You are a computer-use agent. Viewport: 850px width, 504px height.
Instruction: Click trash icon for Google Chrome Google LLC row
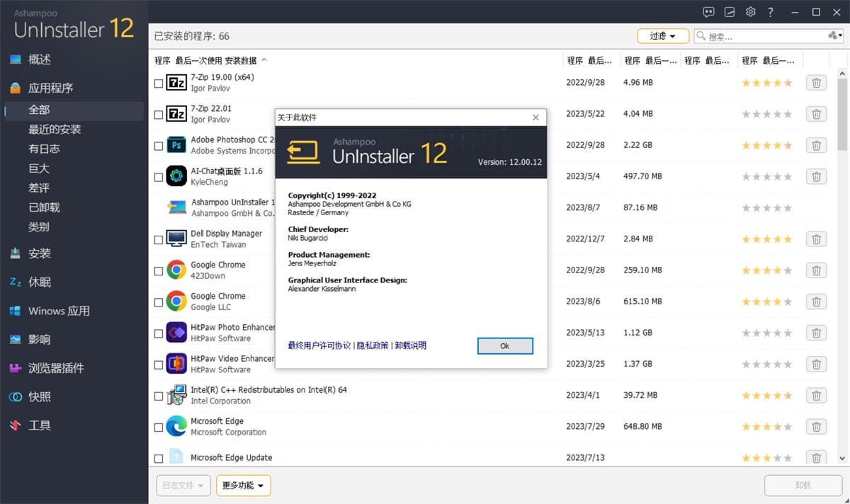point(816,302)
